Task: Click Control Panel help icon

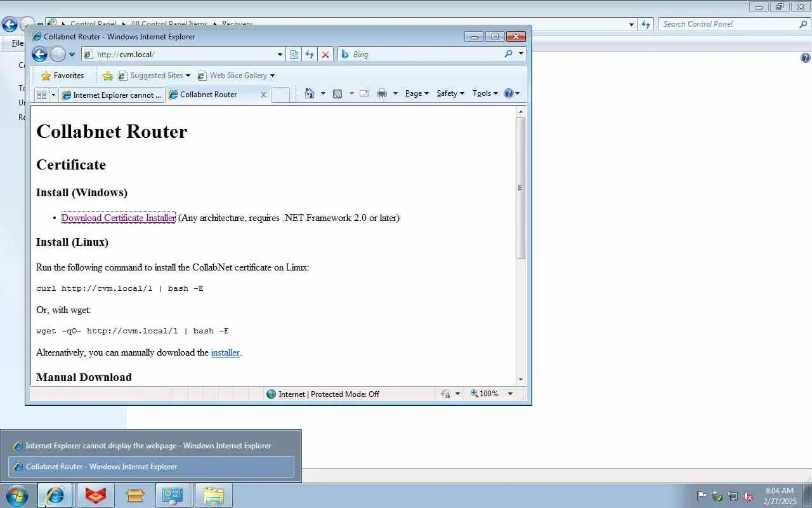Action: pyautogui.click(x=805, y=58)
